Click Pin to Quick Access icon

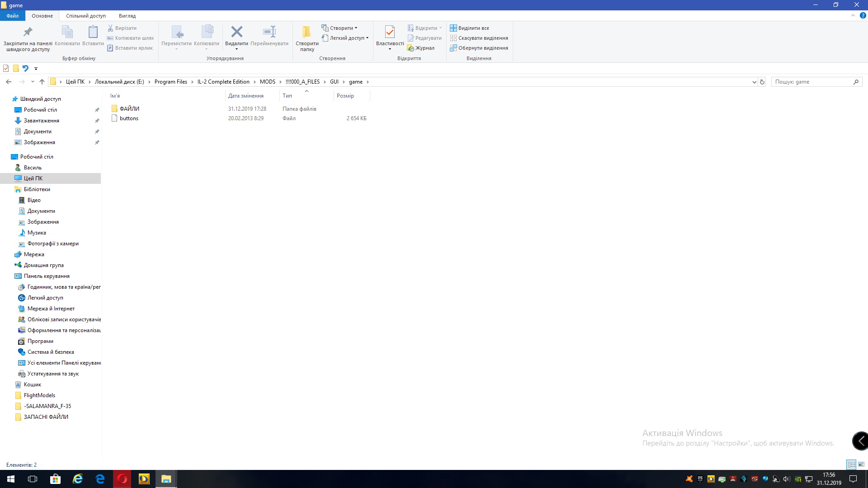tap(28, 32)
